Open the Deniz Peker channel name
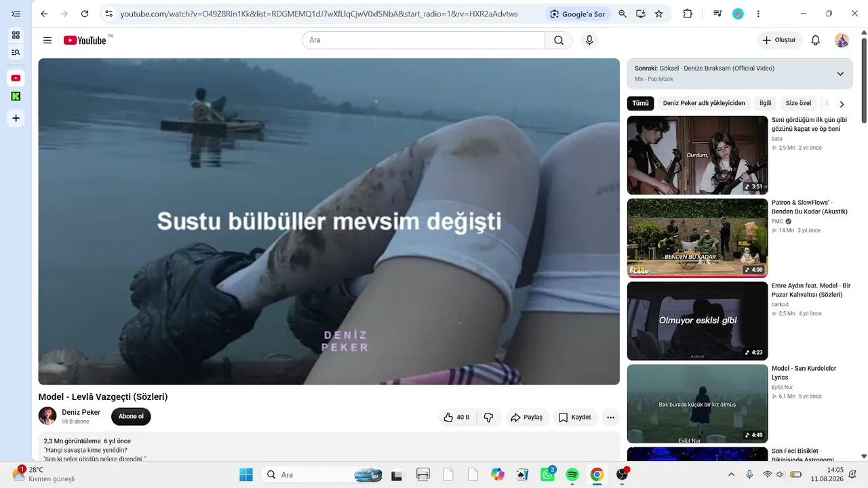Image resolution: width=868 pixels, height=488 pixels. coord(81,412)
